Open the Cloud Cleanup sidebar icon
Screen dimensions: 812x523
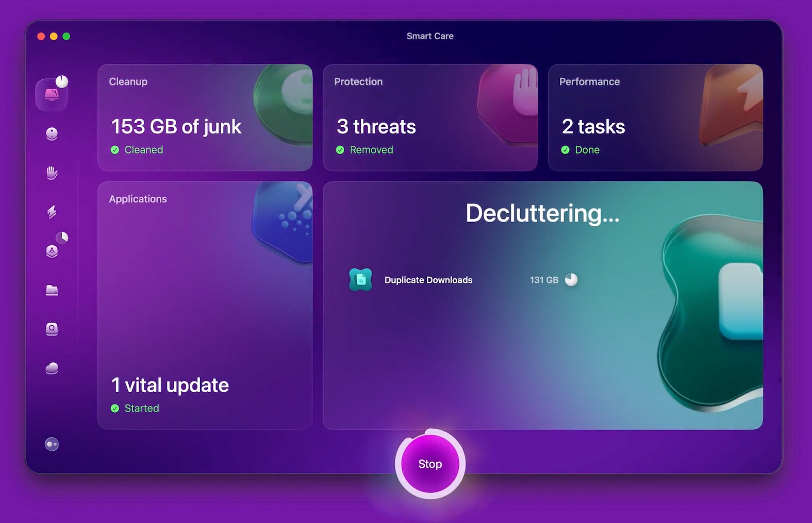52,368
